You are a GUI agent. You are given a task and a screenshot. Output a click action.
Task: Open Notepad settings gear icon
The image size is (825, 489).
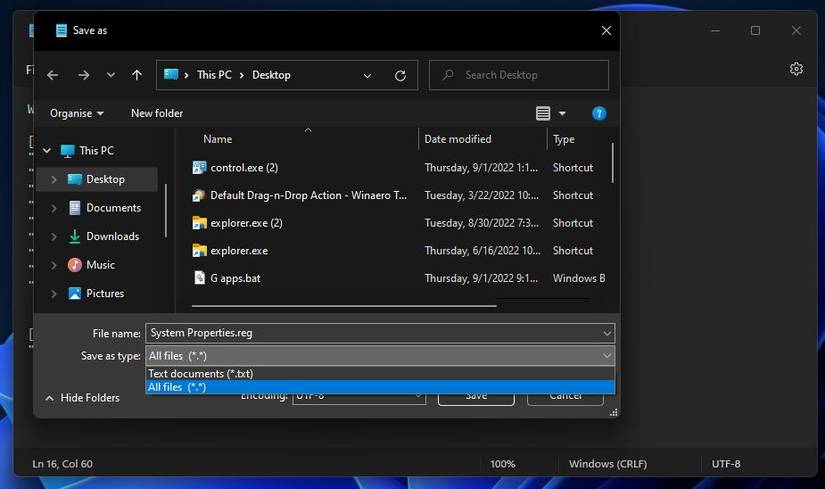pos(796,69)
